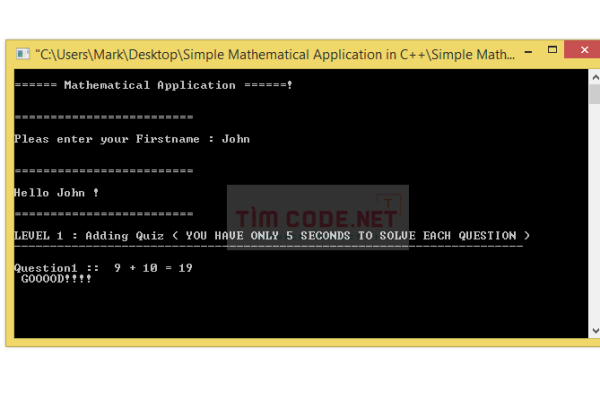Click the "Hello John !" greeting line
Image resolution: width=600 pixels, height=400 pixels.
[57, 193]
